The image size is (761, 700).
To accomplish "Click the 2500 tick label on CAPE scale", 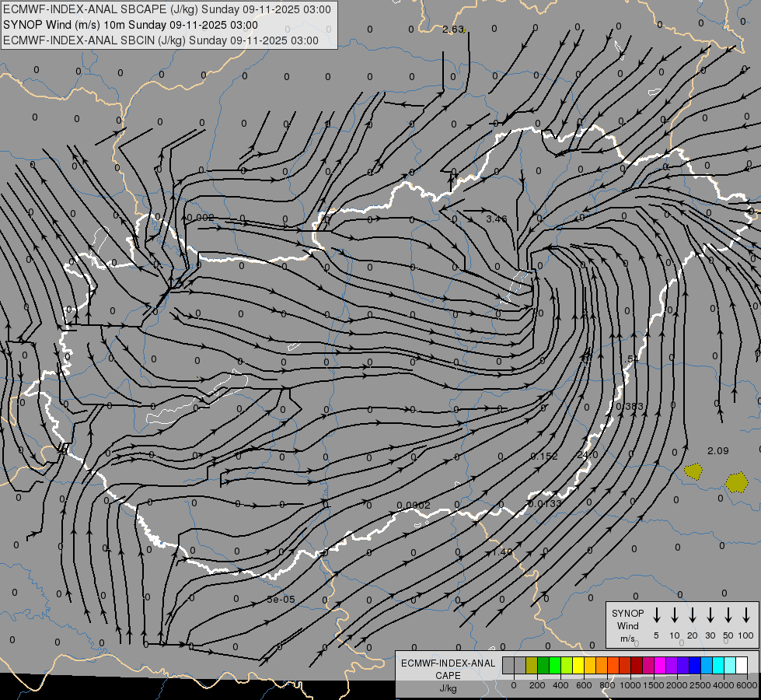I will pos(700,685).
